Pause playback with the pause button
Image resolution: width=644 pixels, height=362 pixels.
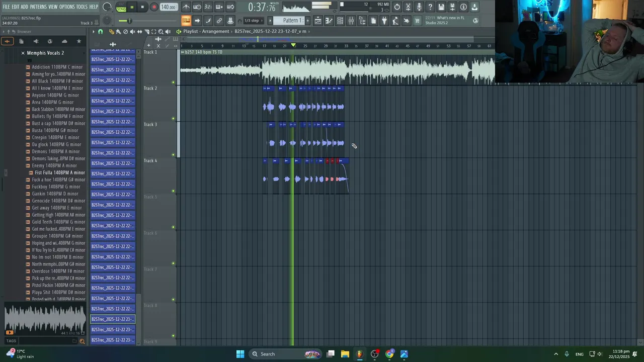[x=132, y=7]
